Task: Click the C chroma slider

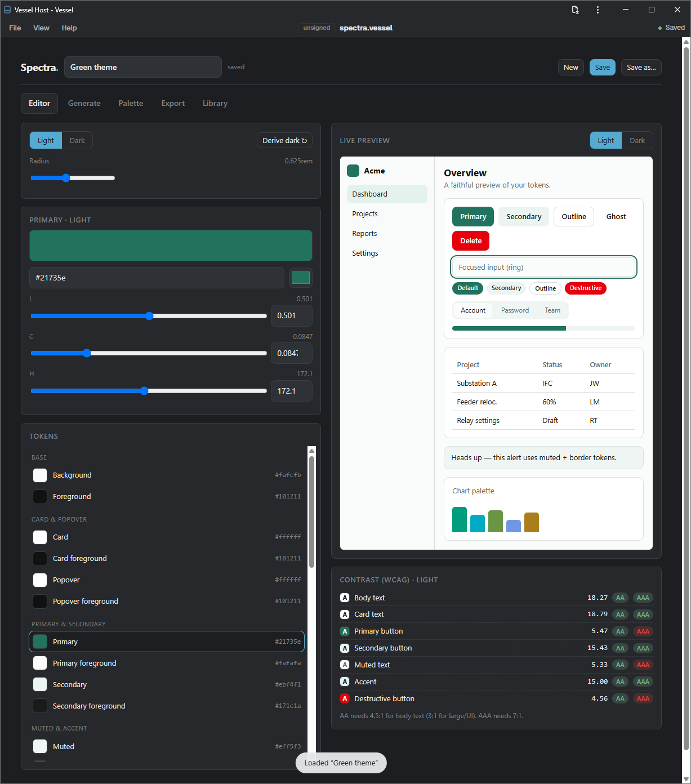Action: [149, 353]
